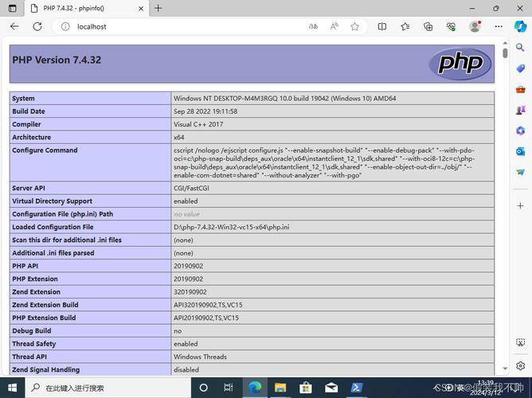532x398 pixels.
Task: Switch to Edge on the taskbar
Action: point(255,388)
